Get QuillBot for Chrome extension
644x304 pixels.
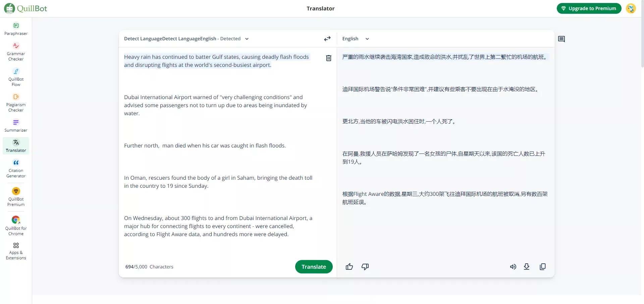point(16,226)
